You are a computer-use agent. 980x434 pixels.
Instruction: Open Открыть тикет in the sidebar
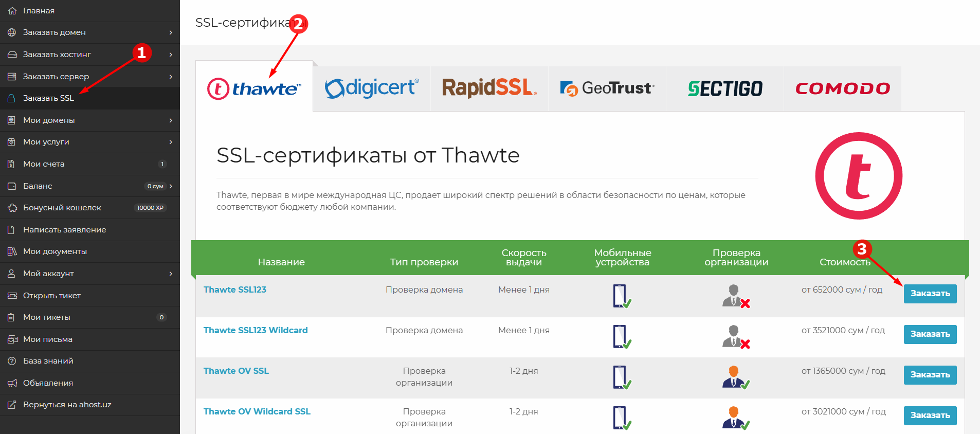click(90, 296)
